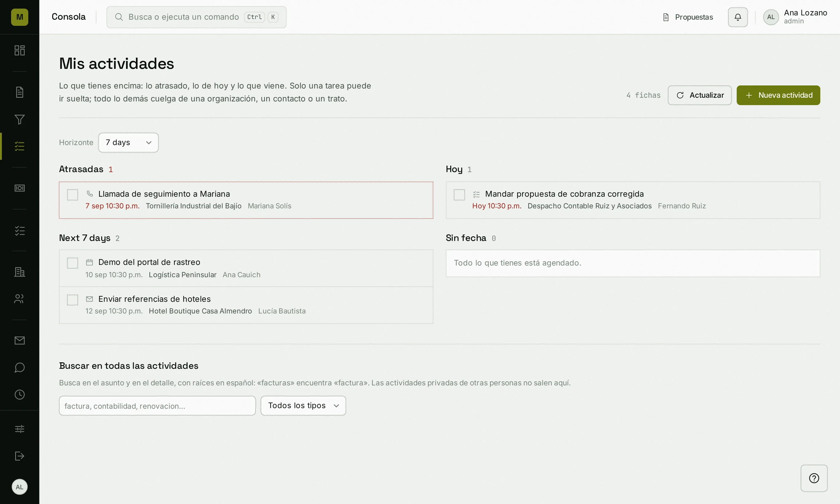Image resolution: width=840 pixels, height=504 pixels.
Task: Click the 4 fichas counter
Action: click(643, 95)
